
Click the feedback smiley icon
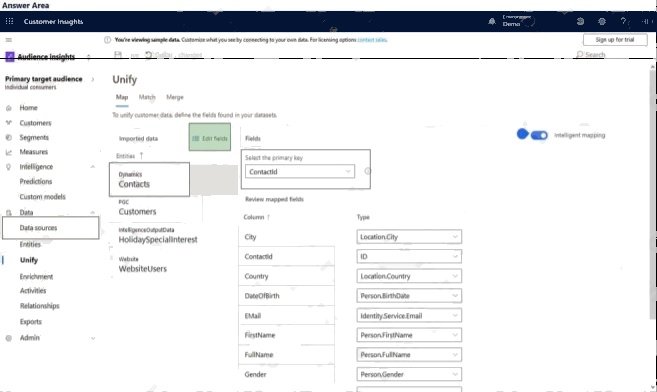click(x=580, y=21)
